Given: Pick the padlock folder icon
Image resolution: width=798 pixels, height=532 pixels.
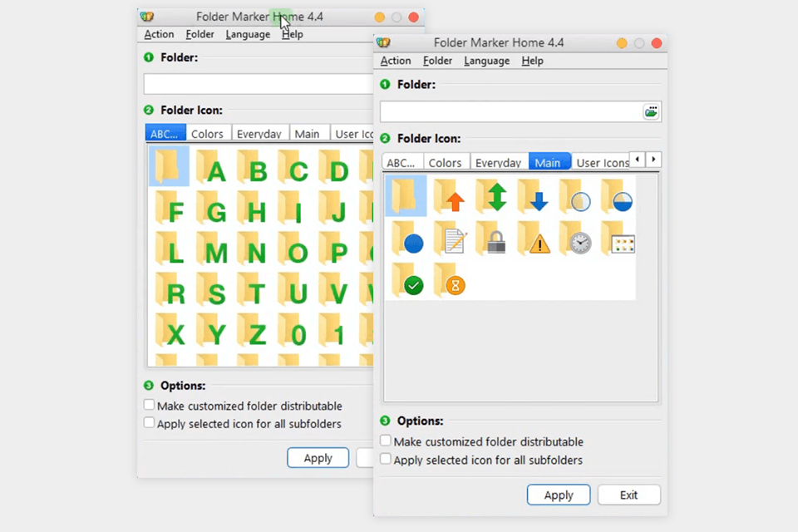Looking at the screenshot, I should pyautogui.click(x=495, y=243).
